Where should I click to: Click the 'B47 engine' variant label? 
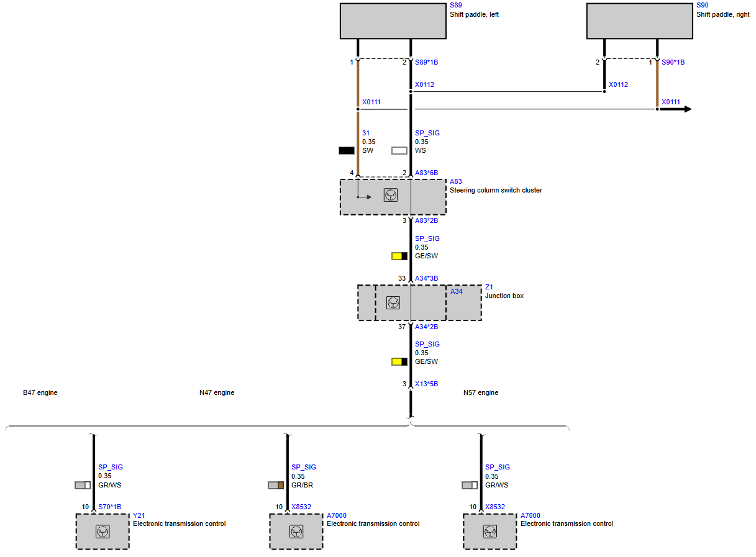(40, 392)
